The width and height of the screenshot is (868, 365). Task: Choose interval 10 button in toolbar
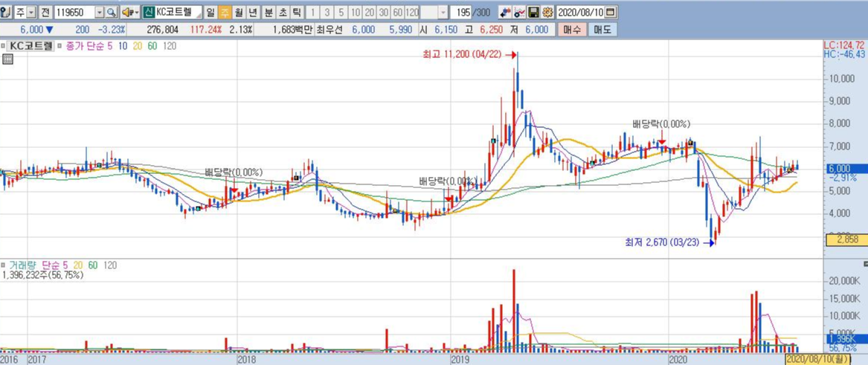tap(355, 12)
